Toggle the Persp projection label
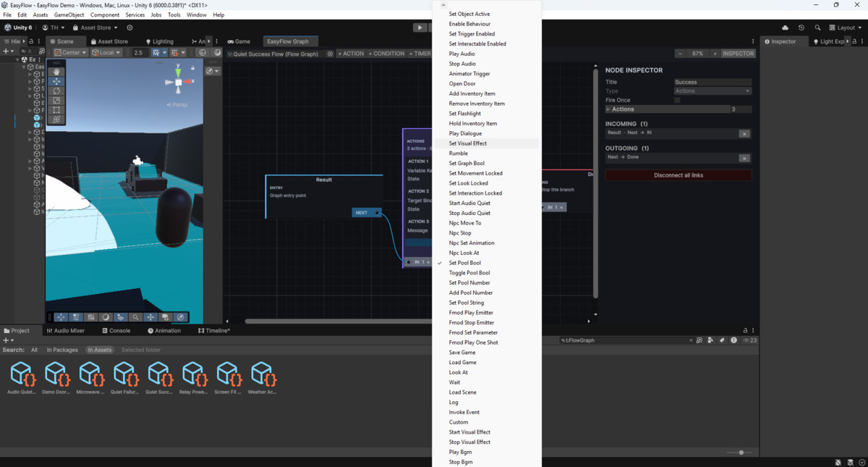This screenshot has height=467, width=868. pos(177,105)
